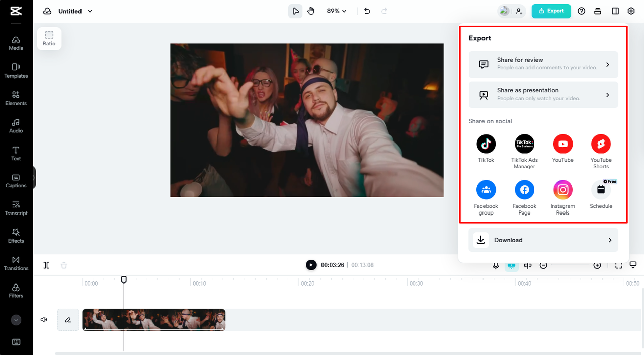
Task: Click the user profile avatar
Action: coord(504,11)
